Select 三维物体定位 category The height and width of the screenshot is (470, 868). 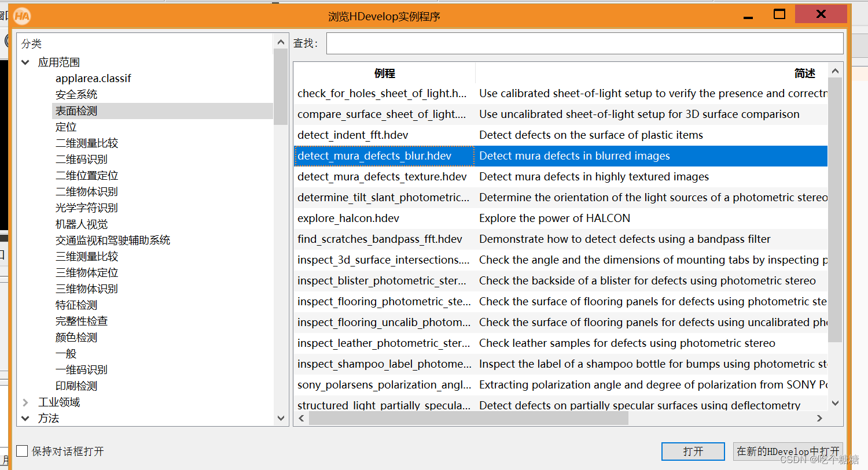click(x=87, y=273)
